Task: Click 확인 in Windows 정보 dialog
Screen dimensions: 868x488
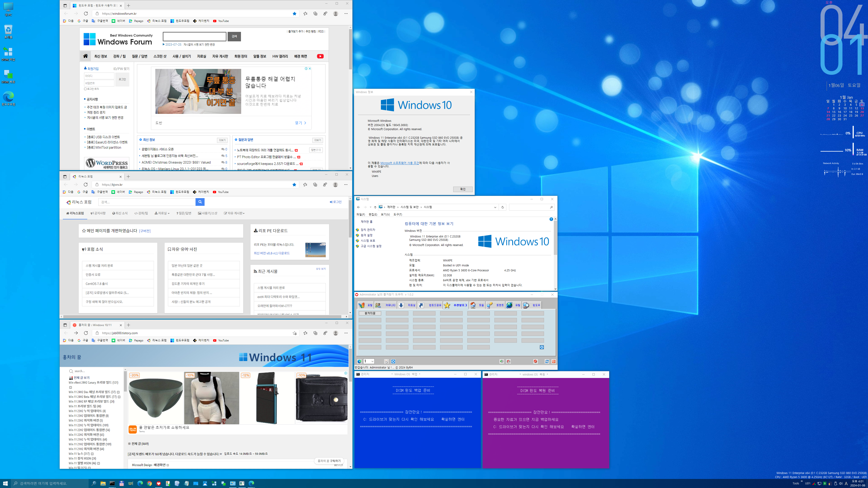Action: 463,189
